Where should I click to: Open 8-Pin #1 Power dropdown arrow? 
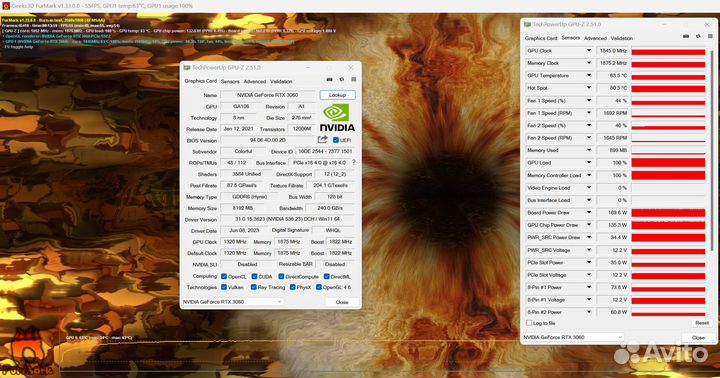click(589, 287)
